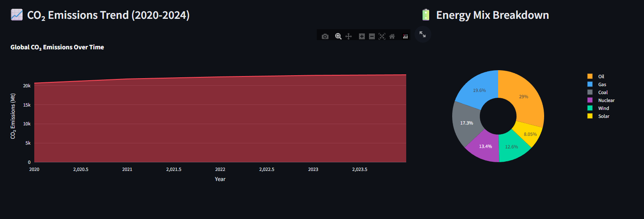This screenshot has height=219, width=644.
Task: Select the Zoom magnifier tool in chart modebar
Action: 338,36
